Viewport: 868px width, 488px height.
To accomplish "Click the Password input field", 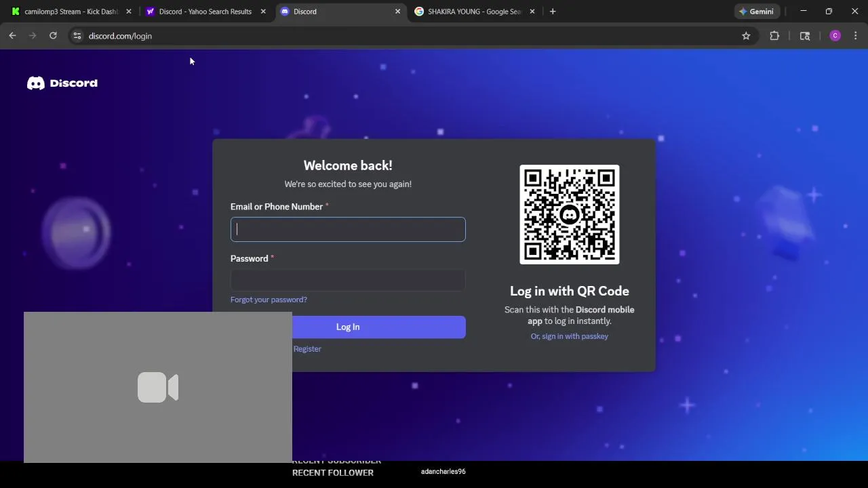I will click(x=348, y=280).
